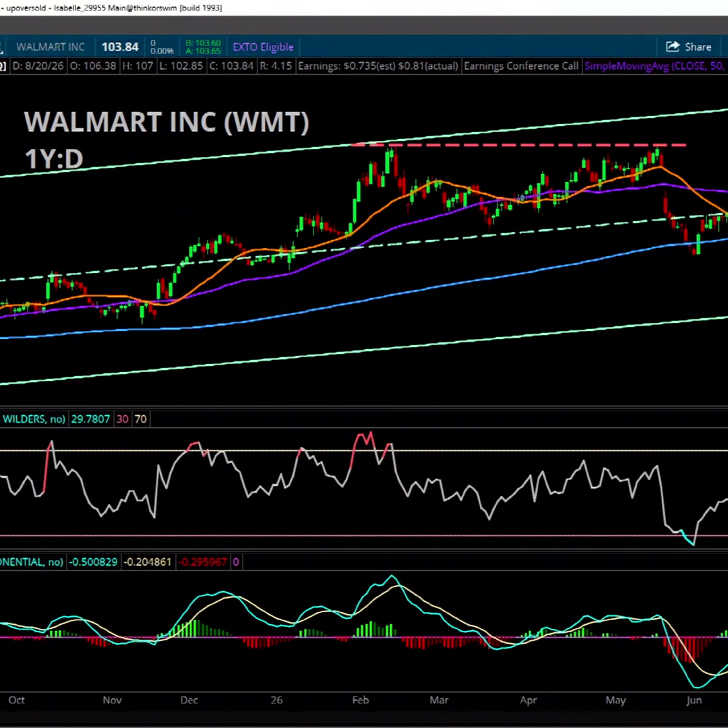Click the Earnings estimate and actual text
The width and height of the screenshot is (728, 728).
click(x=378, y=66)
